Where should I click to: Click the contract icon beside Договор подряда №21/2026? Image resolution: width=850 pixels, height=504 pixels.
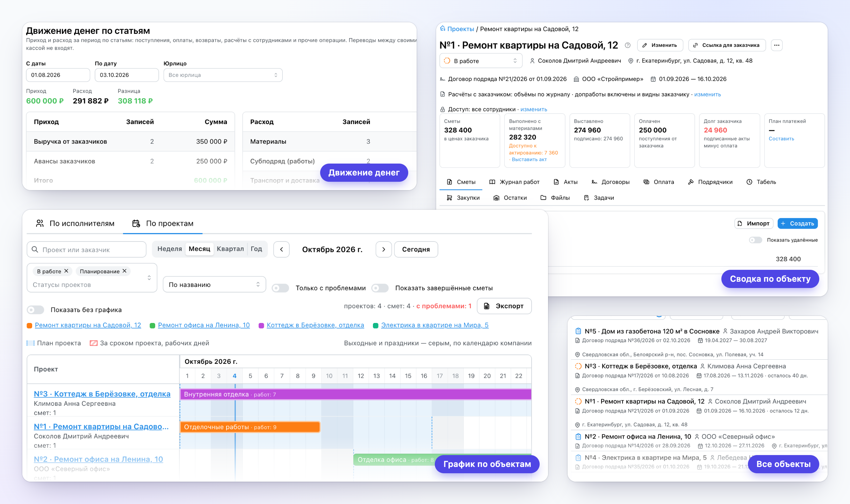[442, 79]
